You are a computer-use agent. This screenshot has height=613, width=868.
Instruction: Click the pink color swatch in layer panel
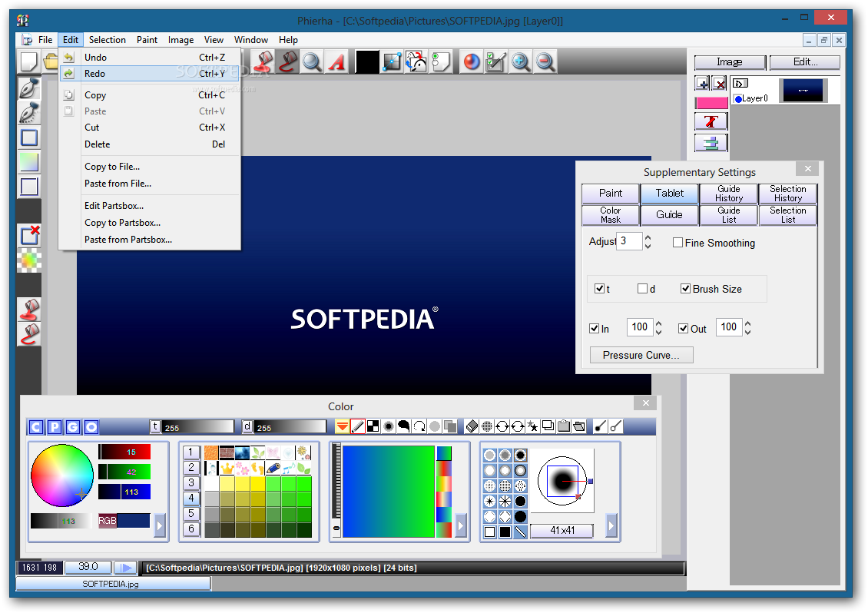coord(711,103)
